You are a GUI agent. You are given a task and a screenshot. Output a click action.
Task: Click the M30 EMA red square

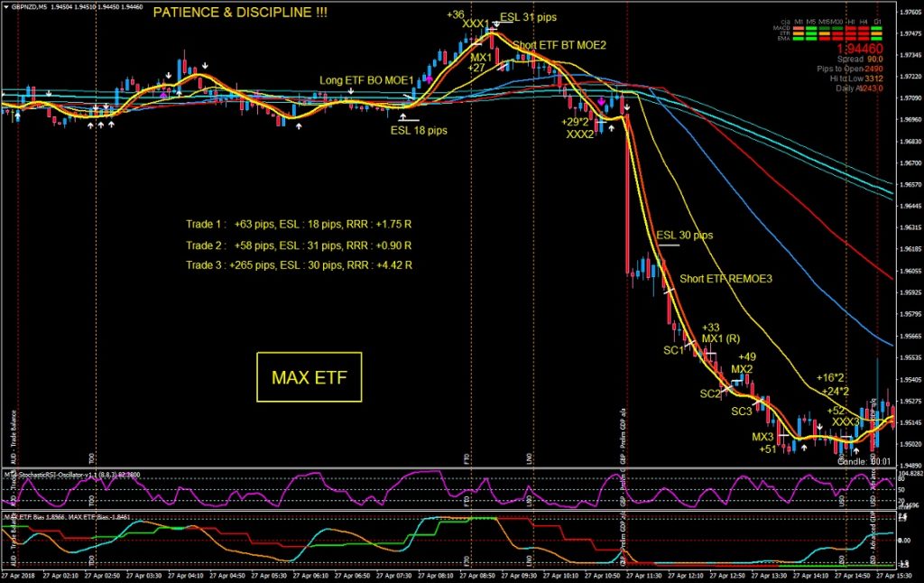point(836,39)
